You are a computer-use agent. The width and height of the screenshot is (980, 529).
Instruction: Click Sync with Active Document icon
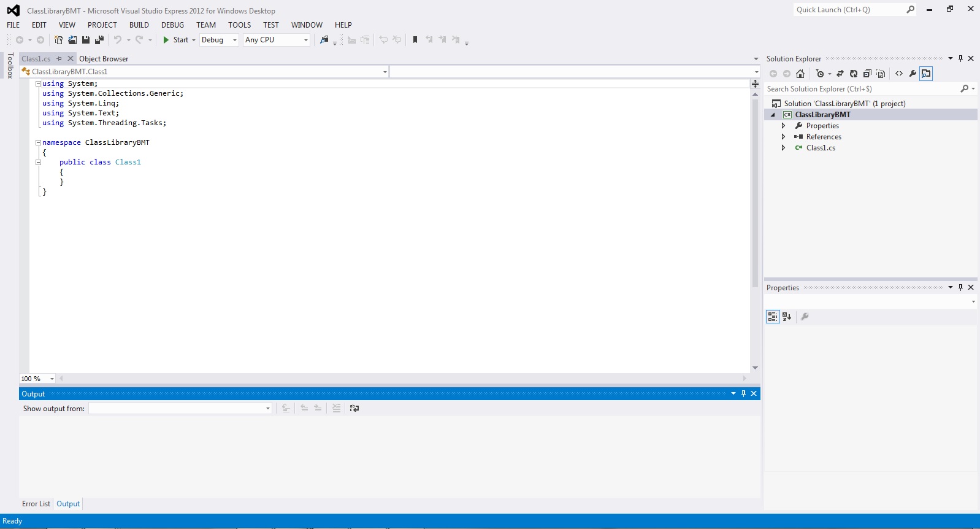[x=840, y=74]
